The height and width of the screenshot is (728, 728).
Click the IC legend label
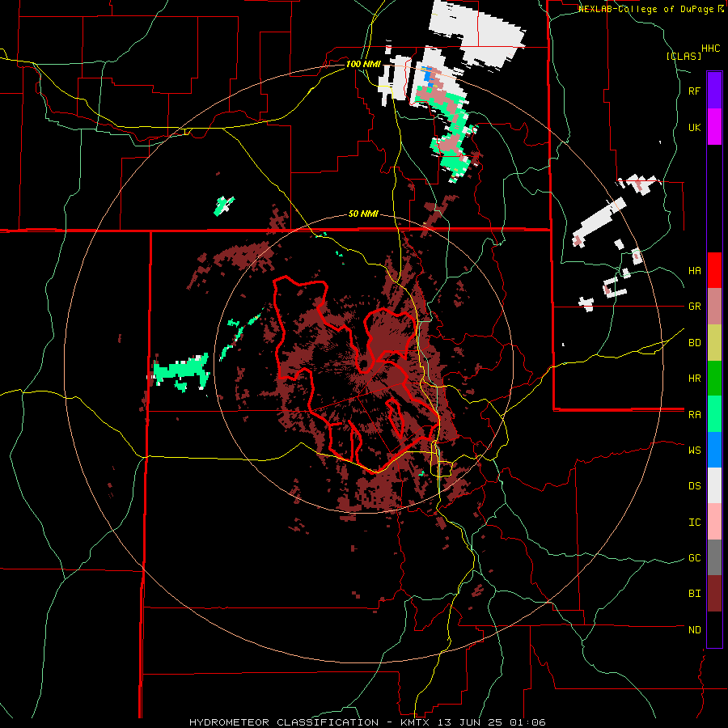[x=694, y=523]
